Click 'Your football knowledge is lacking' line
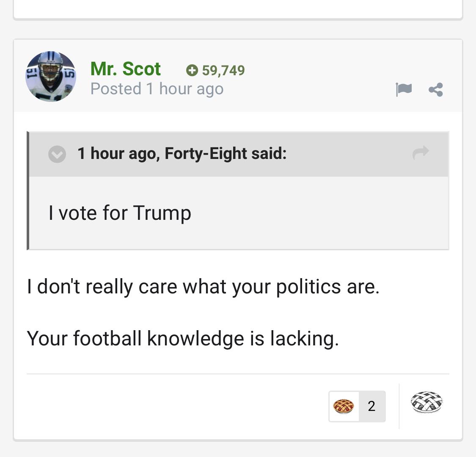The image size is (476, 457). coord(183,339)
